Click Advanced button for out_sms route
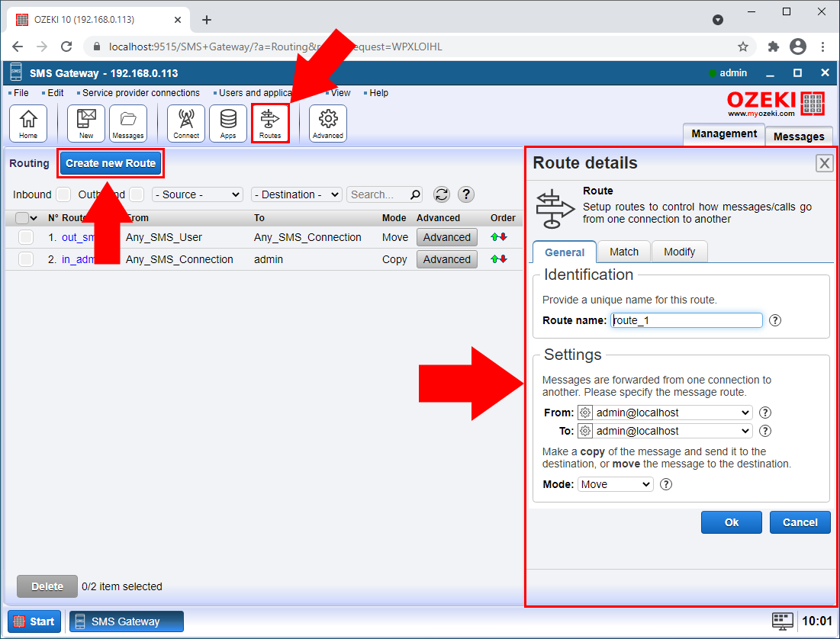Screen dimensions: 840x639 pos(447,237)
